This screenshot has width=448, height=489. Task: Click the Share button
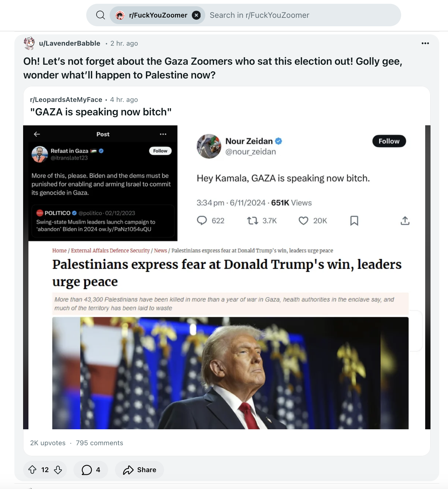[x=139, y=470]
